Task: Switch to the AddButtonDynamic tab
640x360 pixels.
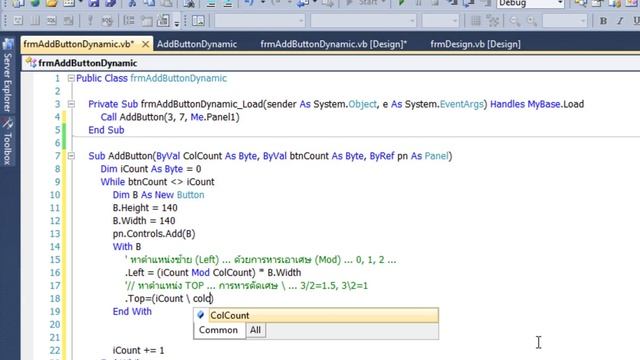Action: (x=197, y=44)
